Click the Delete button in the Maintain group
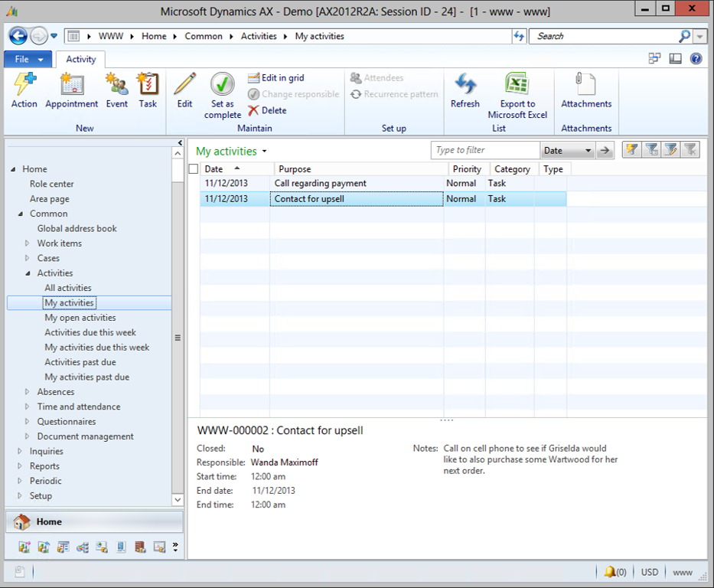 tap(267, 110)
